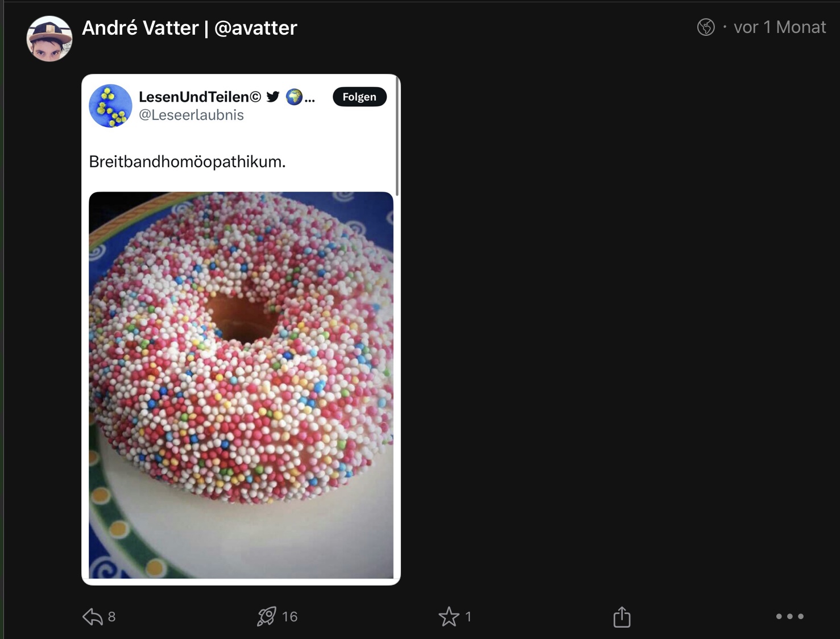Click the Twitter bird icon beside LesenUndTeilen

(x=273, y=97)
